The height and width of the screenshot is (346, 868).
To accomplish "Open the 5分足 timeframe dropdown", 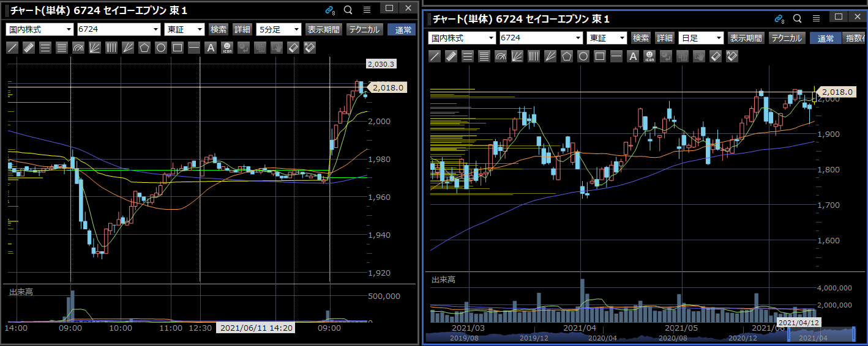I will [x=279, y=29].
